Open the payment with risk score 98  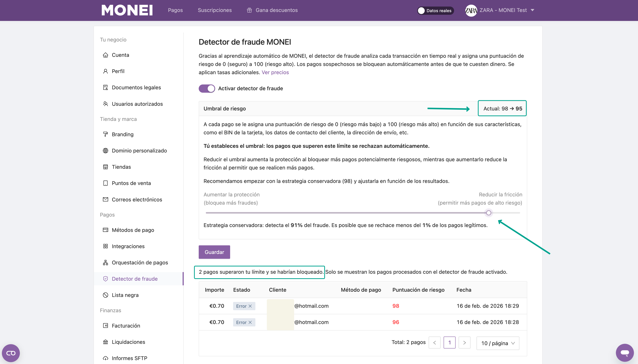[363, 306]
